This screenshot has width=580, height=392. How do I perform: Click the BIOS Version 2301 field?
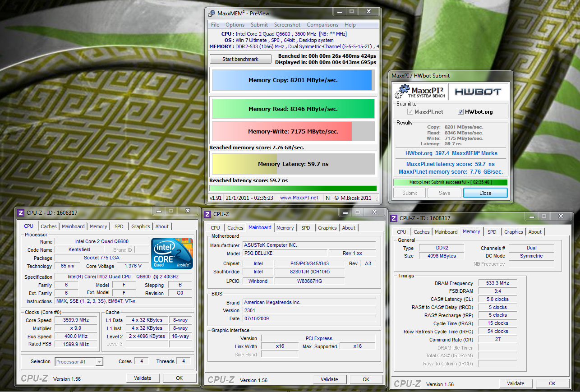pyautogui.click(x=309, y=310)
